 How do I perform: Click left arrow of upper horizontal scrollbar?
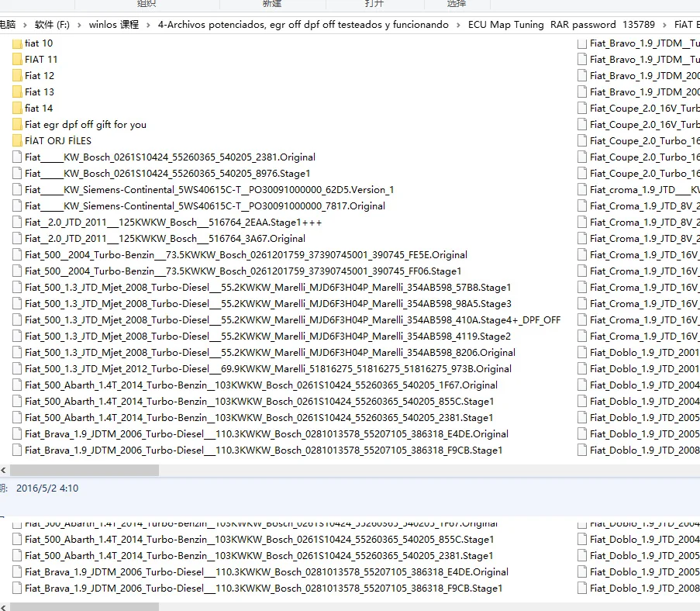point(4,470)
